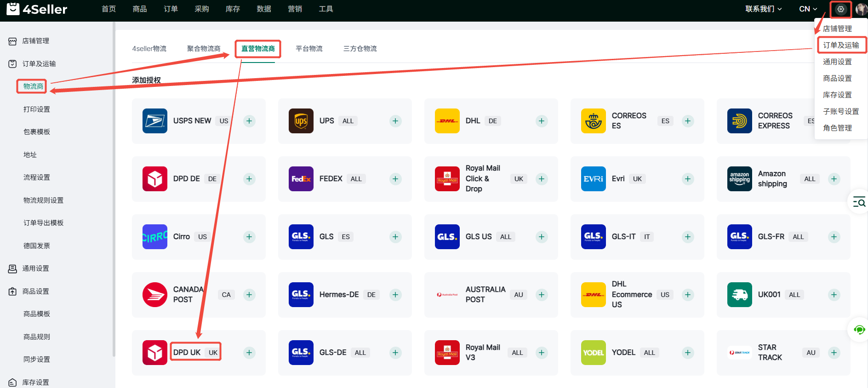Click the search list floating icon

[x=859, y=202]
